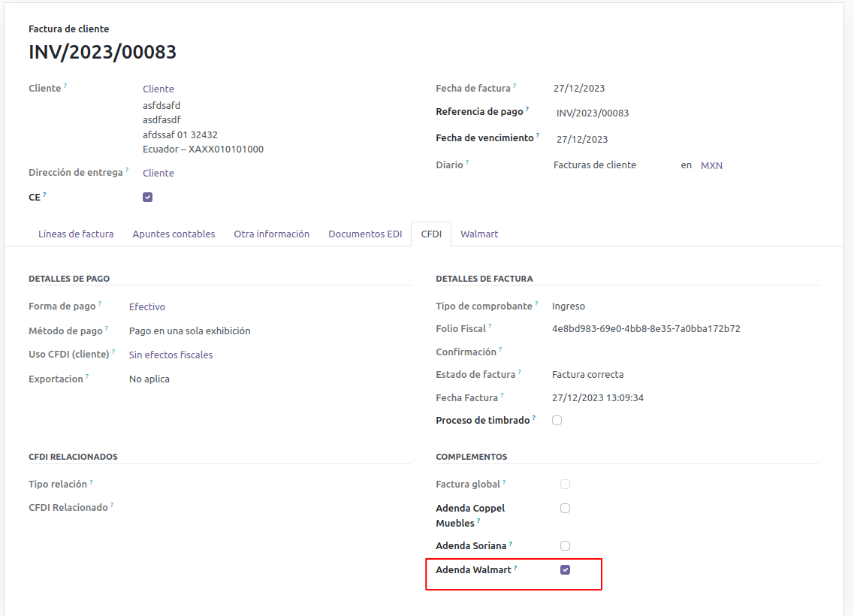
Task: Click the help icon next to Folio Fiscal
Action: pyautogui.click(x=490, y=327)
